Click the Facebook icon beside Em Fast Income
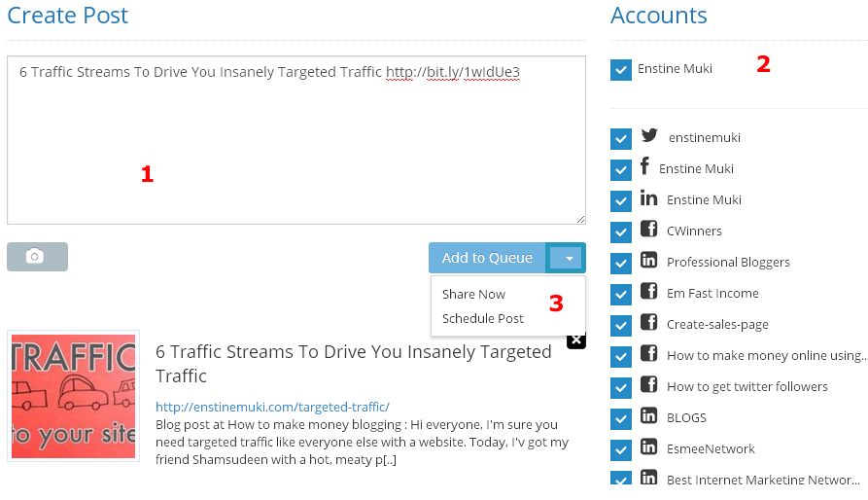 point(648,291)
